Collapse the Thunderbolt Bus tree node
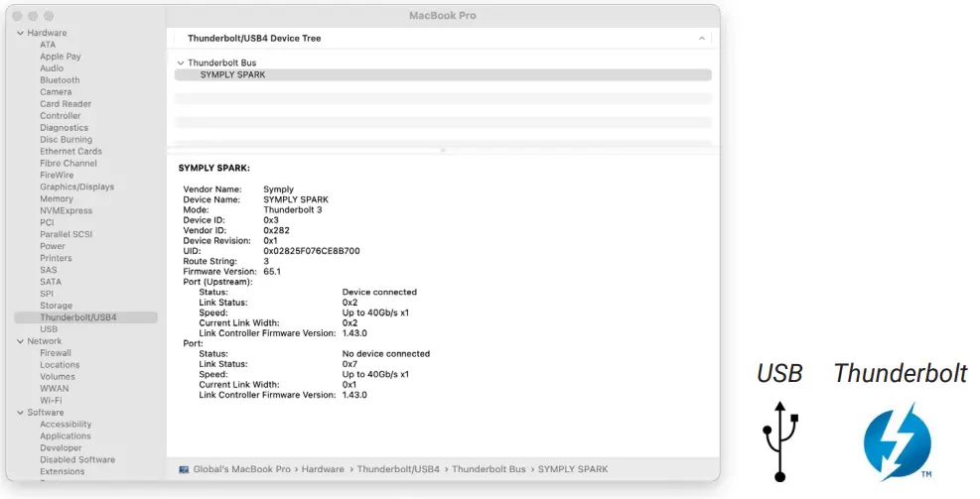Image resolution: width=980 pixels, height=499 pixels. click(x=181, y=63)
